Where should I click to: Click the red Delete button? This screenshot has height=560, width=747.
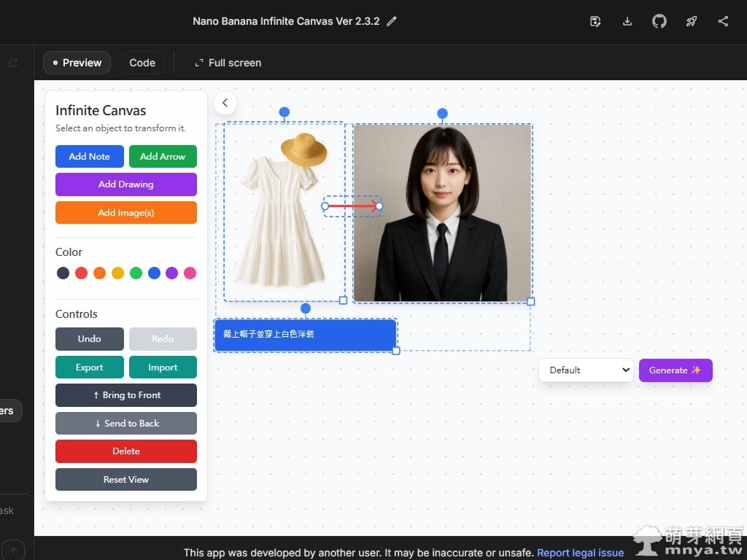click(x=126, y=451)
